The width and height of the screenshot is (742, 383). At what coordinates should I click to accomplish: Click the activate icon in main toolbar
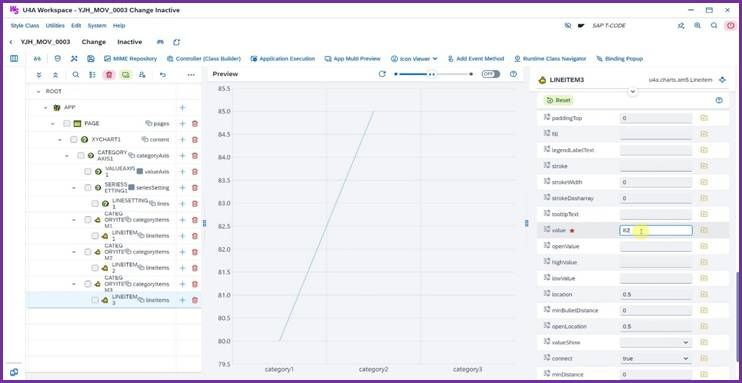(x=74, y=59)
